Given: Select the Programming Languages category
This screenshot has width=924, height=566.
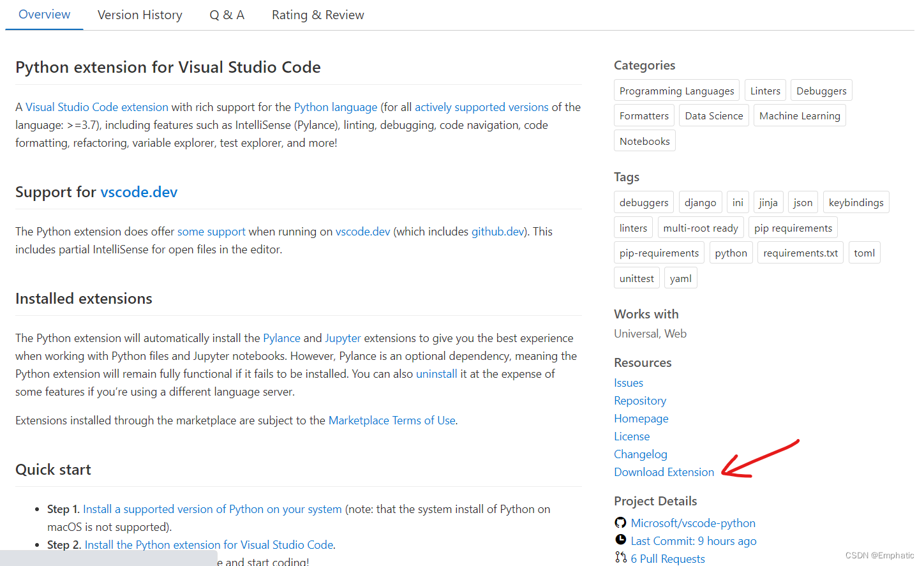Looking at the screenshot, I should 676,91.
